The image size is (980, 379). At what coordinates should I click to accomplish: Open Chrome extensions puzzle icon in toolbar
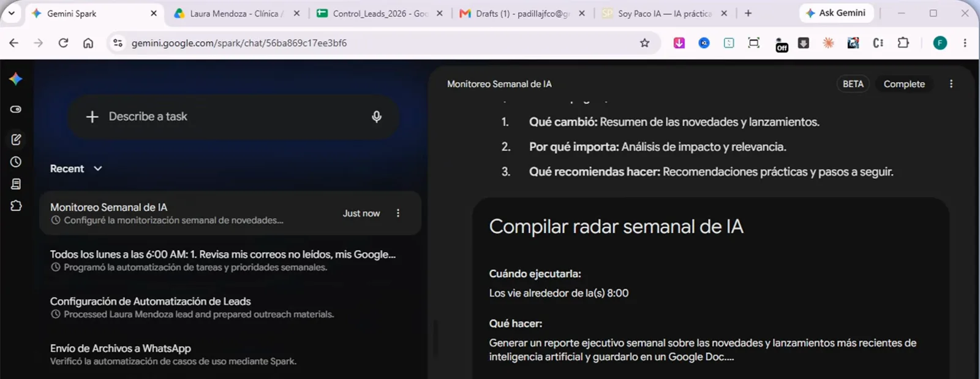coord(903,43)
